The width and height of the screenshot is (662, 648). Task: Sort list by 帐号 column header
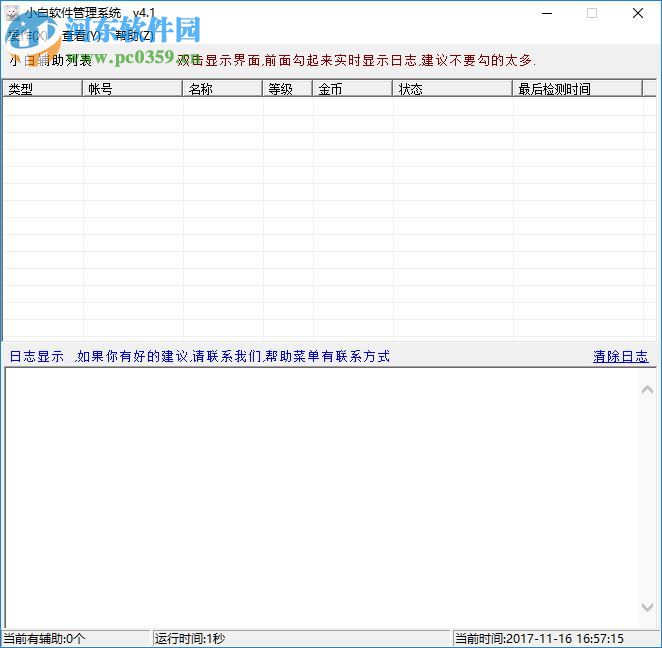click(x=132, y=89)
